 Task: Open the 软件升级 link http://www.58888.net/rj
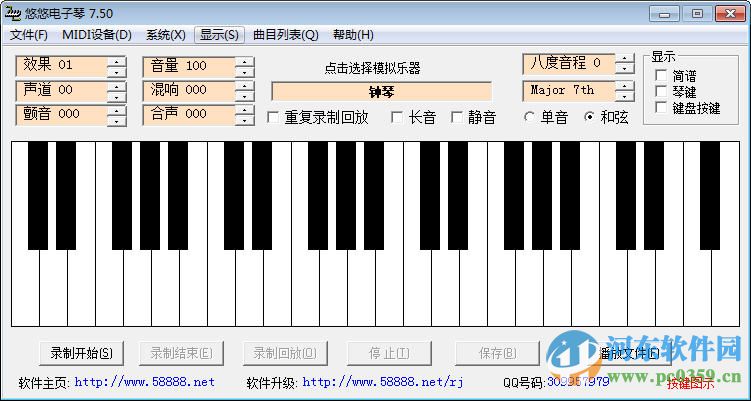coord(383,382)
